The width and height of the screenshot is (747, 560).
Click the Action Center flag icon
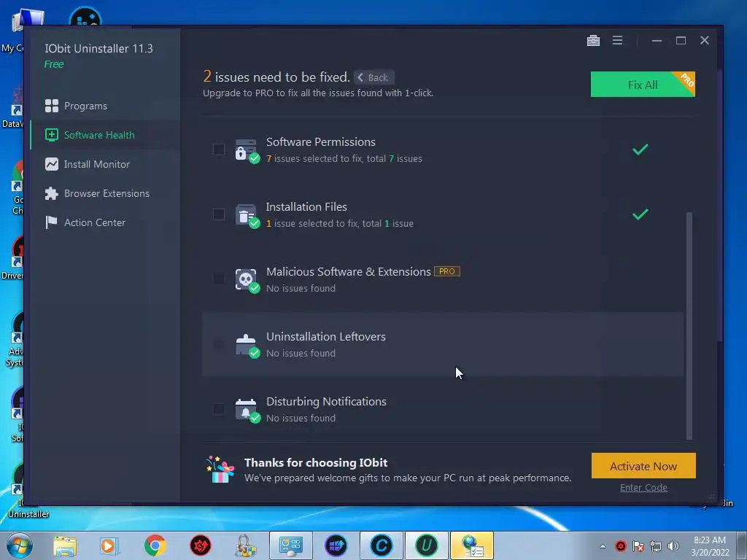(x=52, y=222)
